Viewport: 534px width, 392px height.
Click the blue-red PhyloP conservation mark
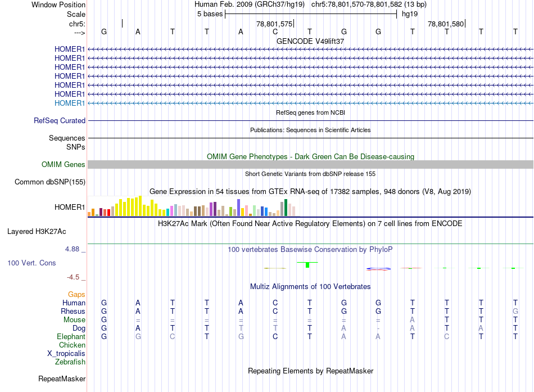point(378,269)
